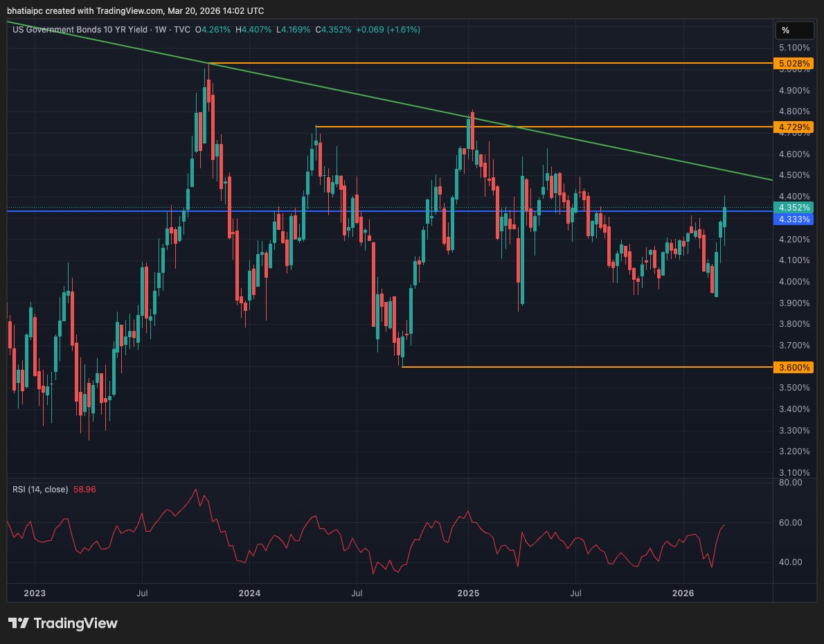Click the 4.200% price axis label
The height and width of the screenshot is (644, 824).
794,239
